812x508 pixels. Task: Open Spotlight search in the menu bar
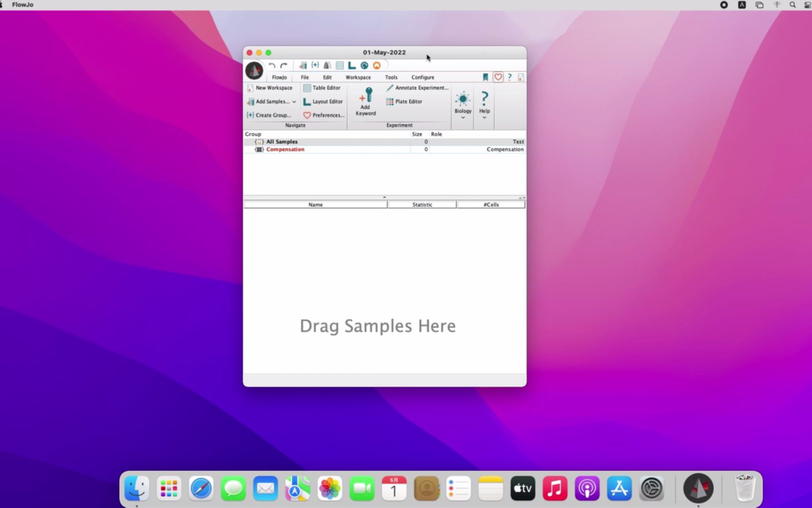792,4
